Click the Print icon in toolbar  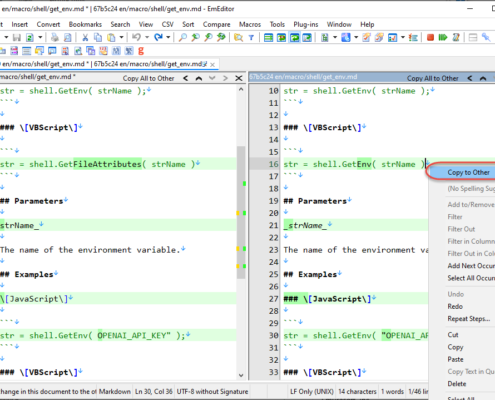55,38
